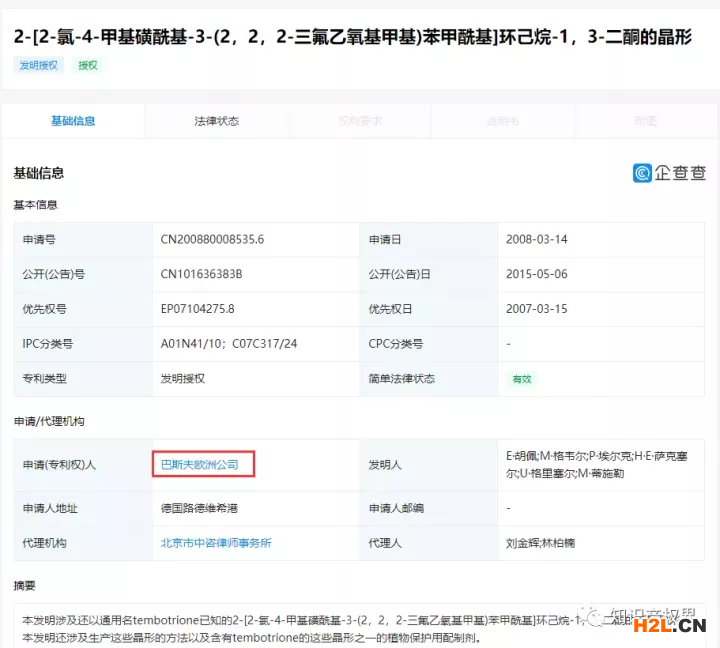Image resolution: width=720 pixels, height=648 pixels.
Task: Open the 附图 tab
Action: point(646,121)
